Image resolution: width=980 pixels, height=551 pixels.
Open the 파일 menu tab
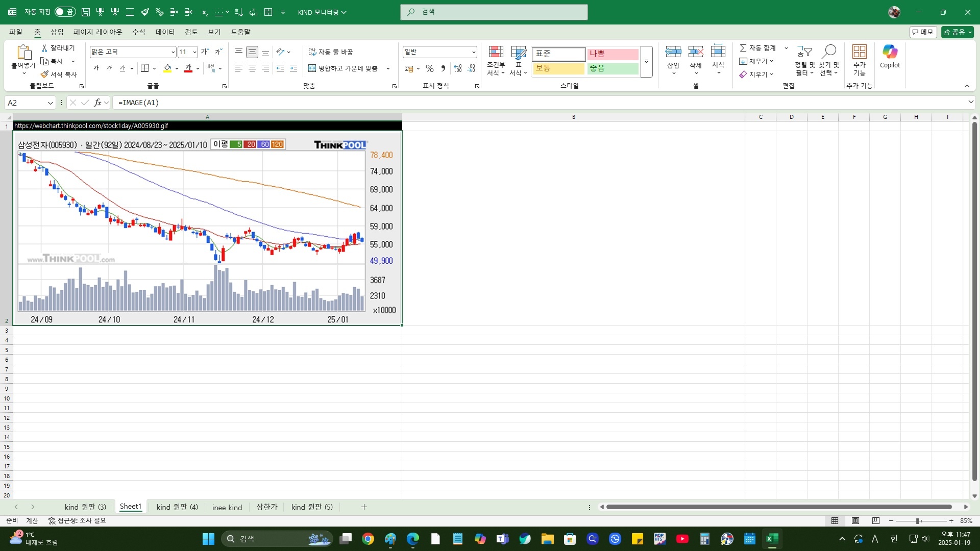[16, 32]
